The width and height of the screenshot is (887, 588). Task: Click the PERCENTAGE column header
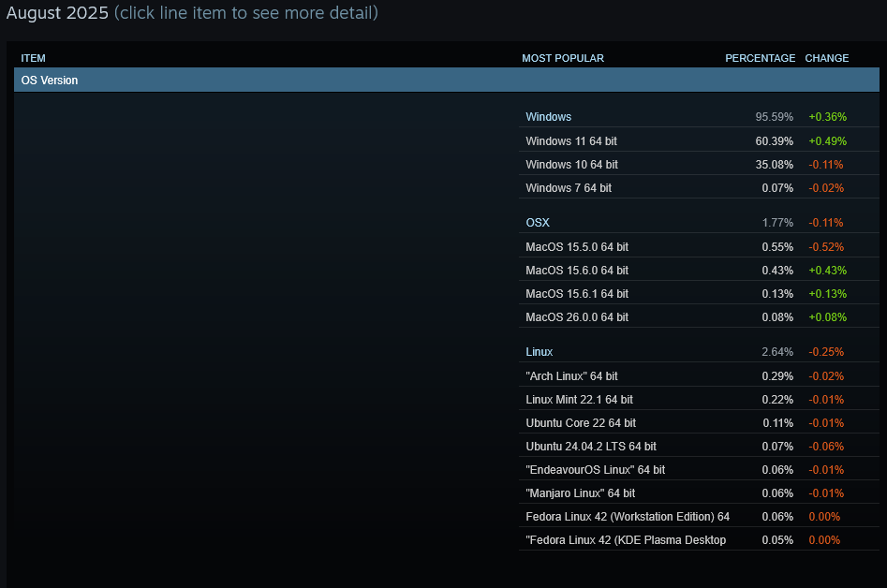click(x=760, y=58)
